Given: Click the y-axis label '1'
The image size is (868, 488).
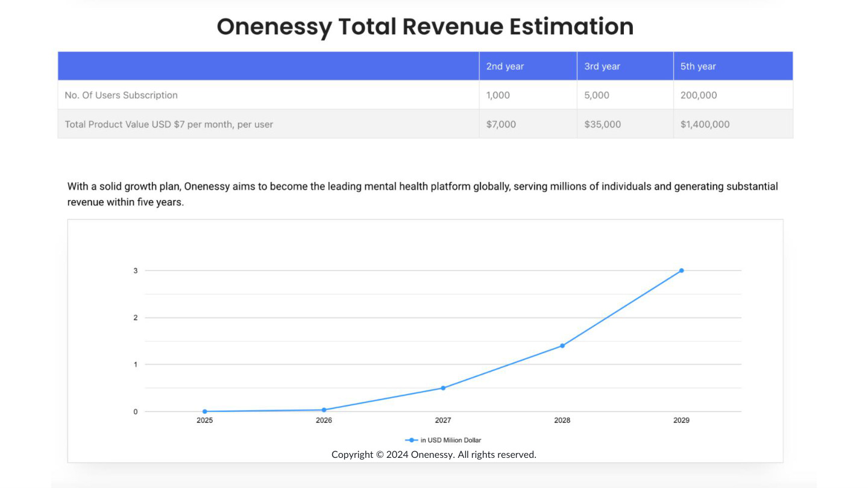Looking at the screenshot, I should point(136,364).
